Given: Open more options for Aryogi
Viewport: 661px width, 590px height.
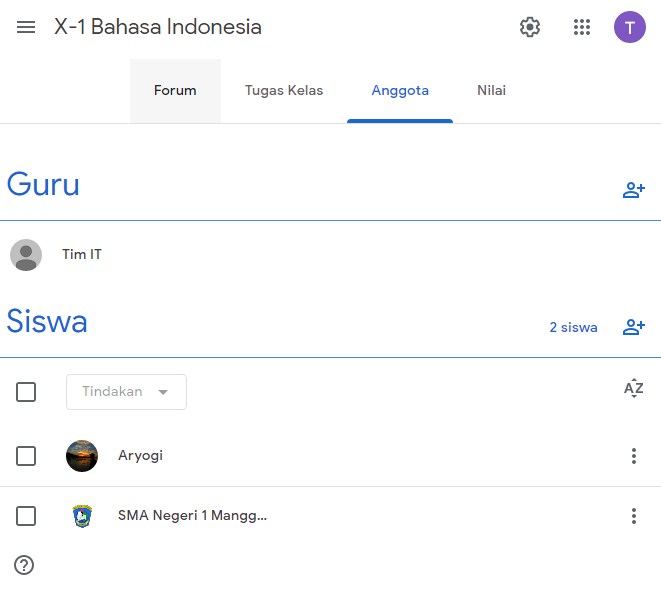Looking at the screenshot, I should 633,456.
